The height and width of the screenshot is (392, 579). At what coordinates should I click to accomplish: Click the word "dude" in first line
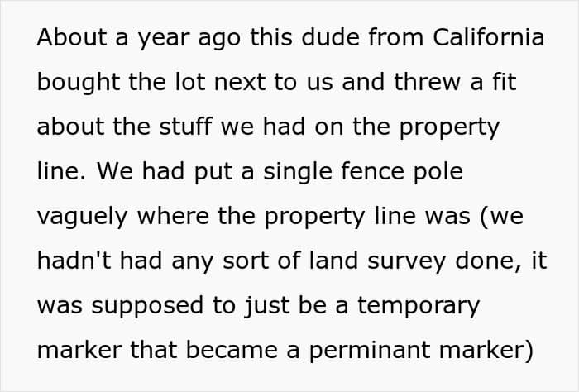[331, 37]
